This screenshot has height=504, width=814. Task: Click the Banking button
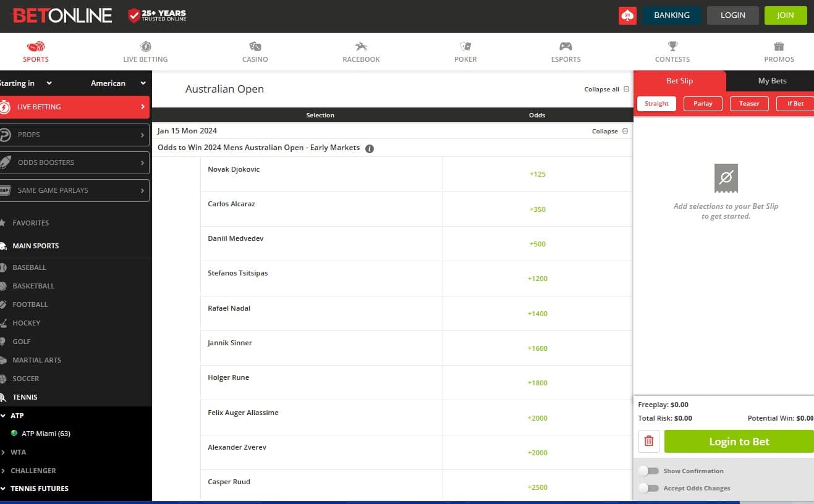[671, 15]
